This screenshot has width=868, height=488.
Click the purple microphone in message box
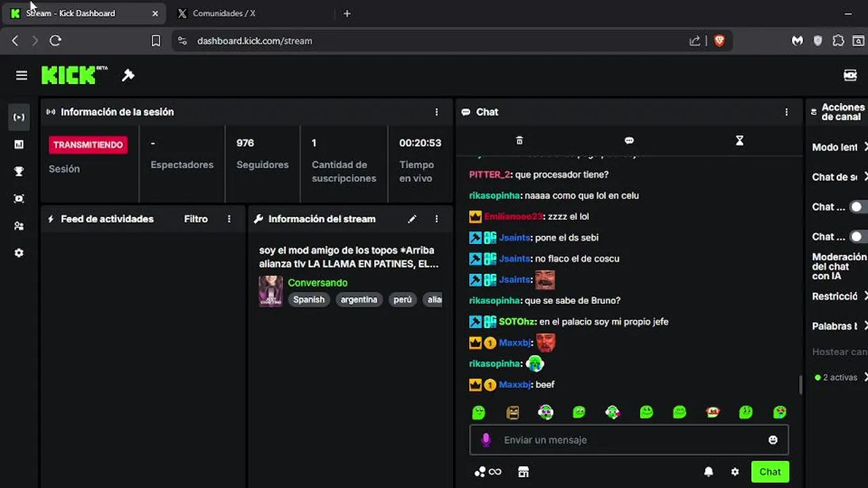pos(486,440)
